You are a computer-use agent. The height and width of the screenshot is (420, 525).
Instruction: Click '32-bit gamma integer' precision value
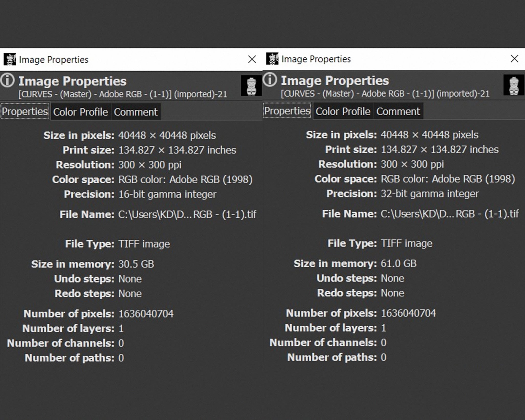point(430,194)
